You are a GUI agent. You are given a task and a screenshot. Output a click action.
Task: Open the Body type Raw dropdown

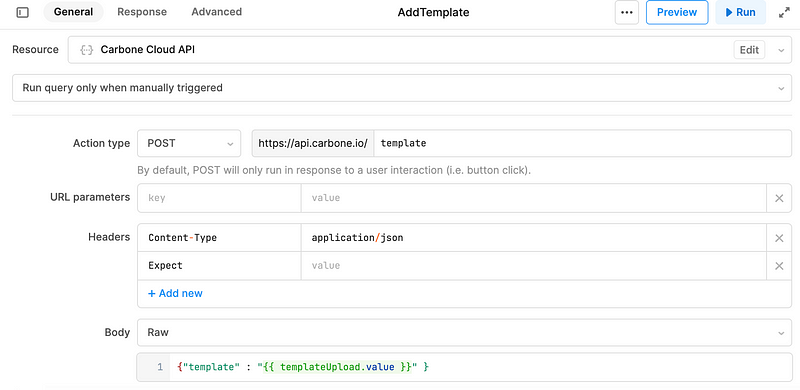[x=464, y=332]
